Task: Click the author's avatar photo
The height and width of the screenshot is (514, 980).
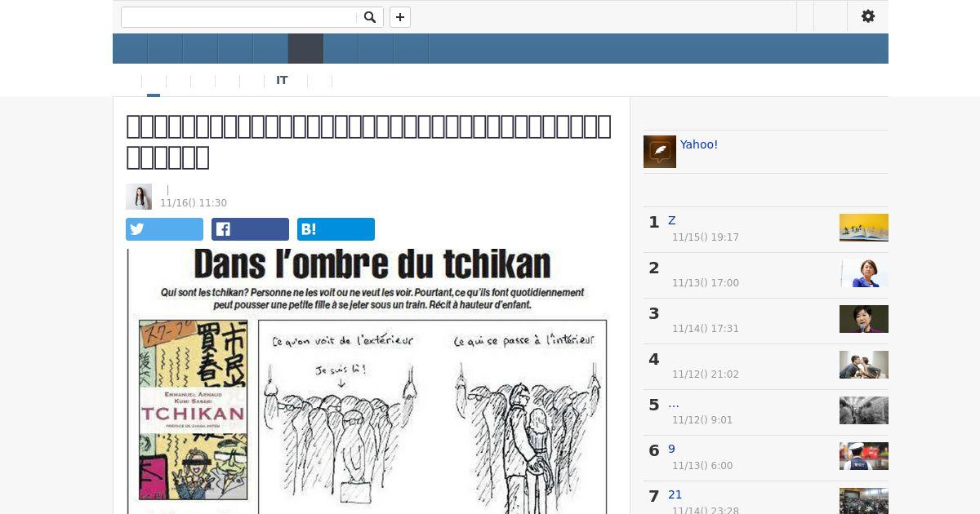Action: [x=139, y=197]
